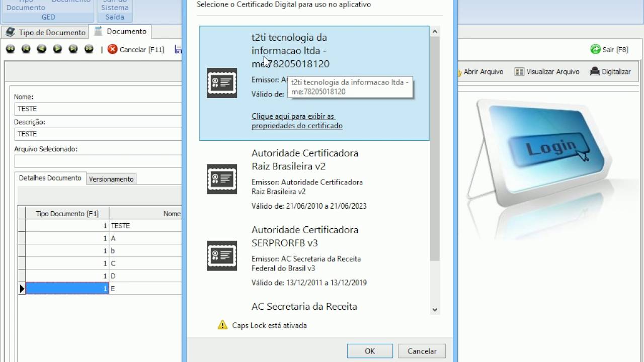Select the grid row named A
Screen dimensions: 644x362
point(100,238)
